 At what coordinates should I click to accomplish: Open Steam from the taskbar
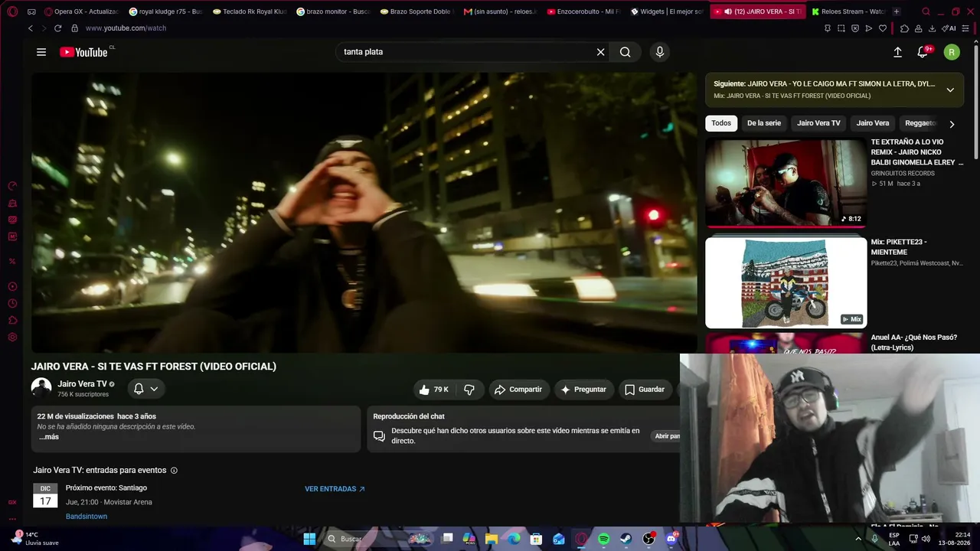[626, 539]
